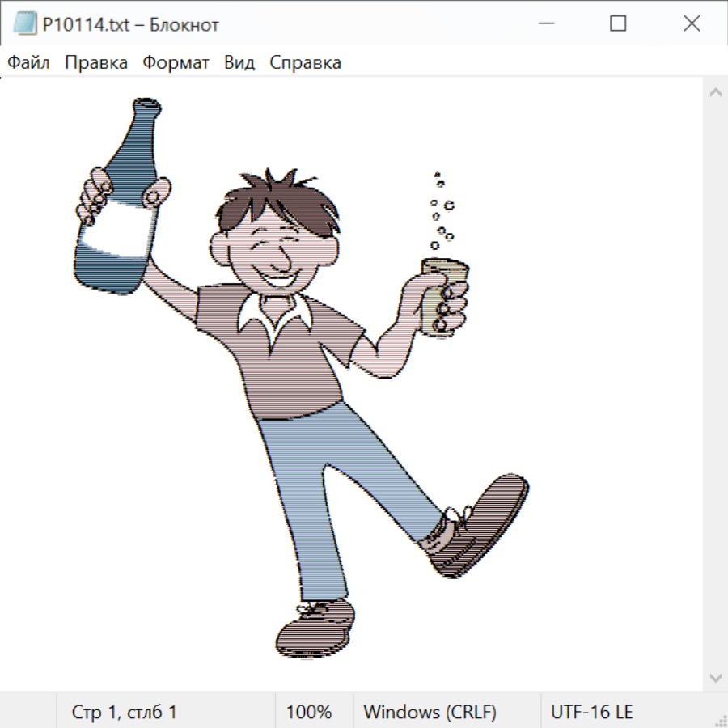Click the scroll up arrow
This screenshot has height=728, width=728.
pos(715,93)
